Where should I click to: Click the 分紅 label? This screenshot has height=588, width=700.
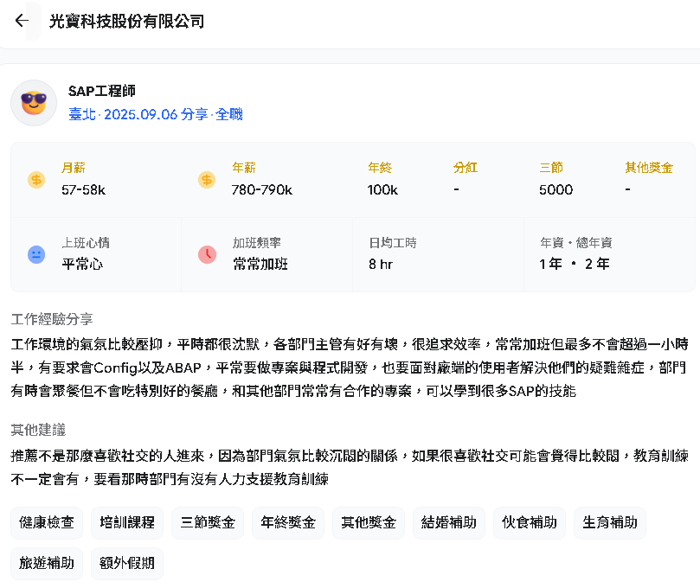pyautogui.click(x=466, y=168)
